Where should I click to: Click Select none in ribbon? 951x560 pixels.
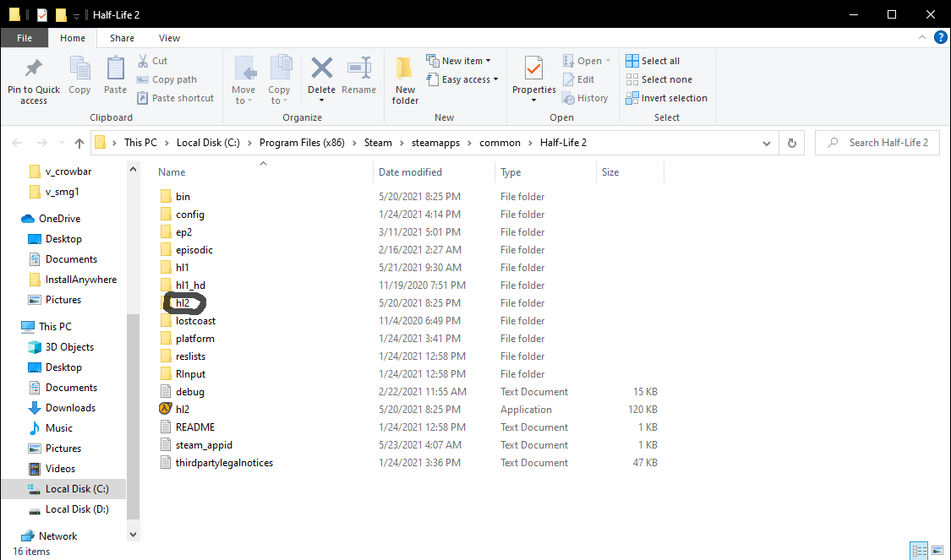[659, 79]
